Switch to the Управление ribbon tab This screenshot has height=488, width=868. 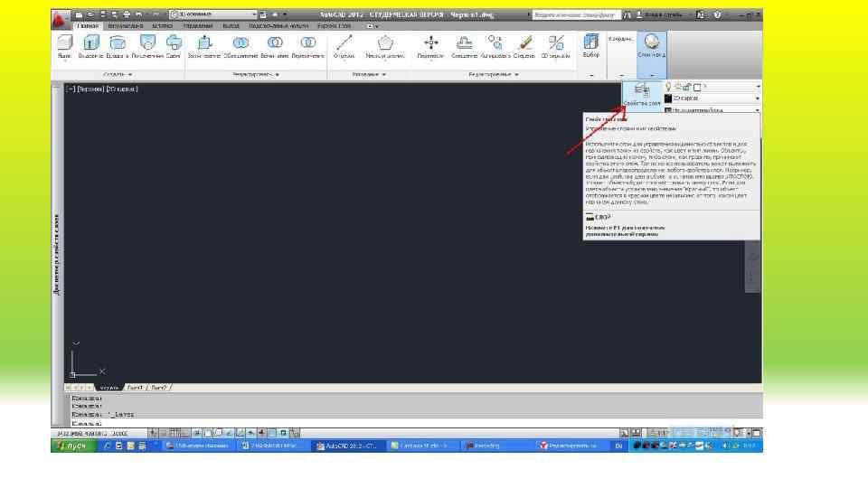coord(198,26)
